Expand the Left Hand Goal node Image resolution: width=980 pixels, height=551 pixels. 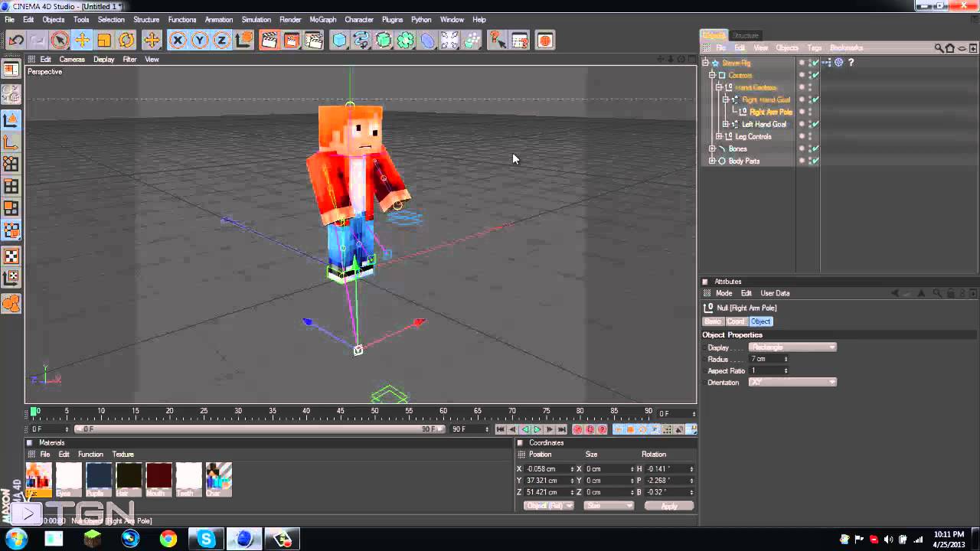(726, 124)
